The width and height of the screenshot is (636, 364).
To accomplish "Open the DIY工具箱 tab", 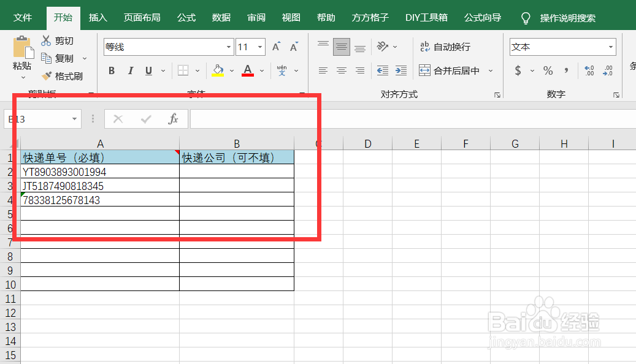I will coord(426,18).
